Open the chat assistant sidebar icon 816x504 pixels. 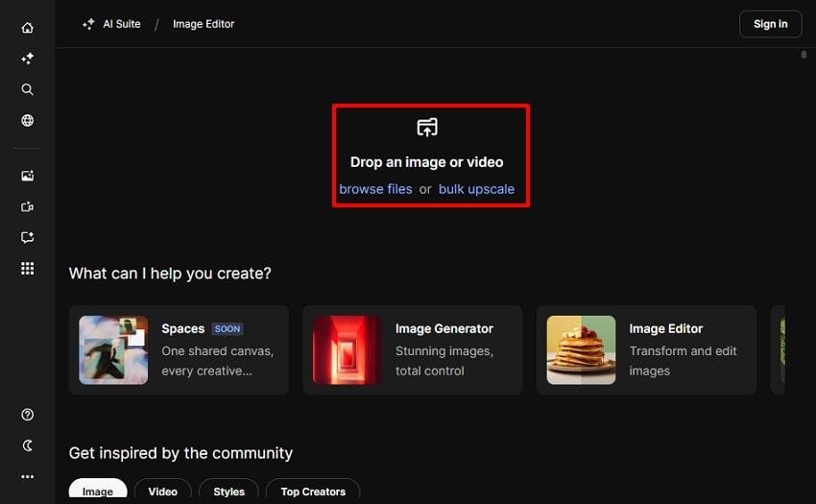tap(28, 237)
